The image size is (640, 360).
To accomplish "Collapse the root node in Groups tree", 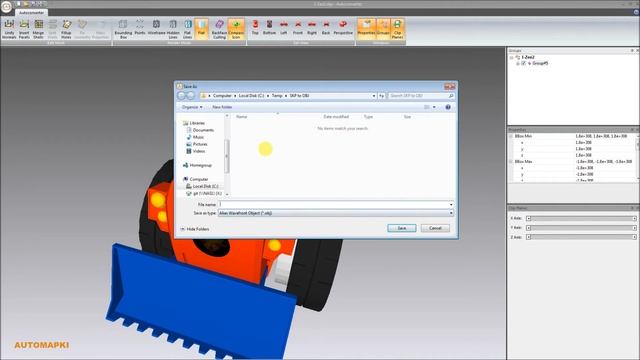I will click(511, 58).
